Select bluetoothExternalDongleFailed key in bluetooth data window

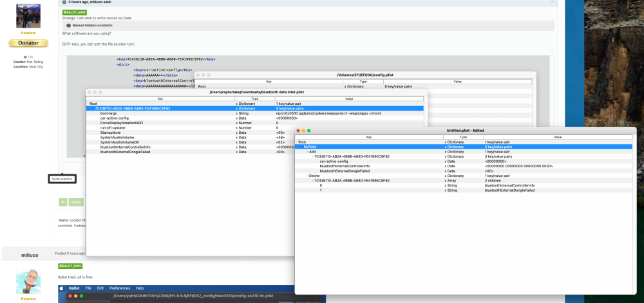tap(126, 152)
